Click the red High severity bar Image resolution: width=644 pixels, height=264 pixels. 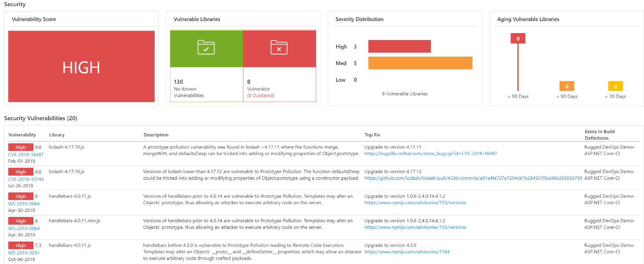click(x=399, y=47)
